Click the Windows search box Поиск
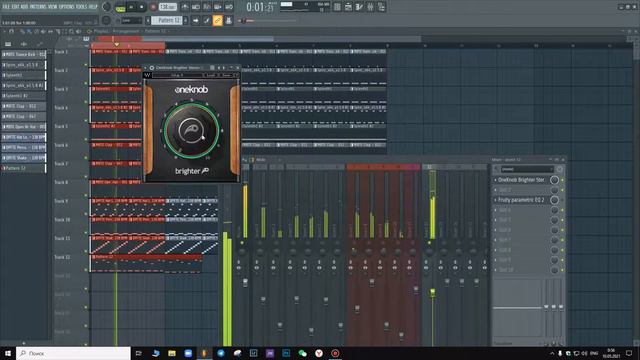This screenshot has width=640, height=360. click(x=73, y=353)
